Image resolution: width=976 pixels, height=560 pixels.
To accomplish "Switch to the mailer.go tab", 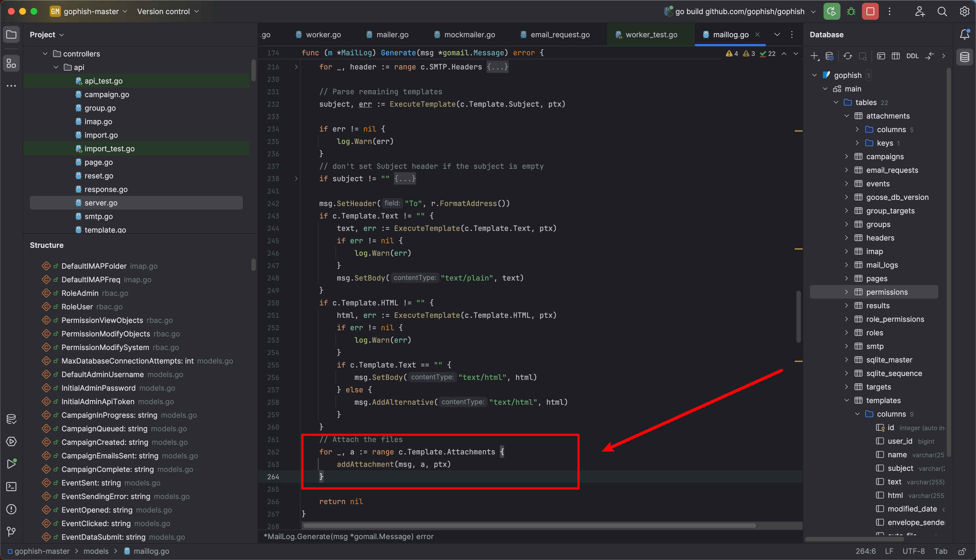I will tap(387, 35).
